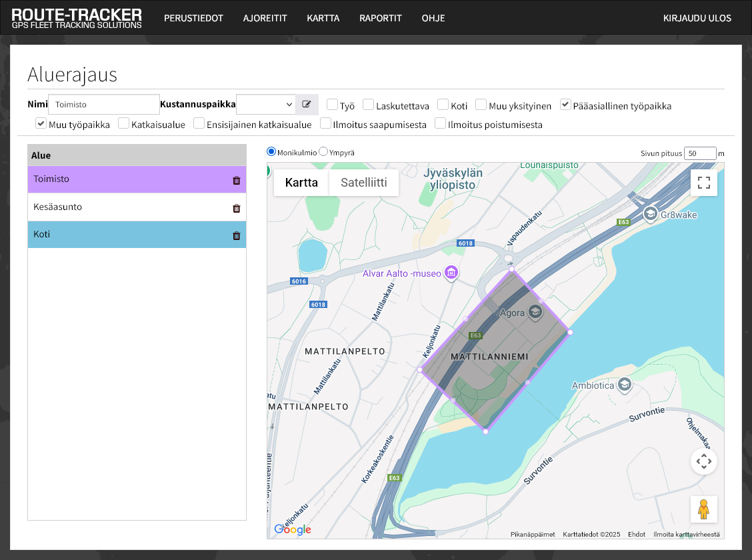Switch map to Satelliitti view
Viewport: 752px width, 560px height.
point(363,183)
